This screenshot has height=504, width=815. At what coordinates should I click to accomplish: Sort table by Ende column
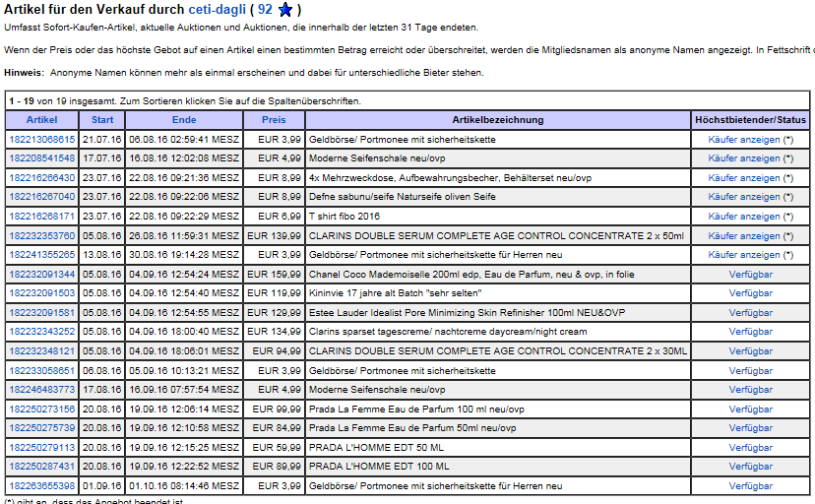tap(184, 120)
